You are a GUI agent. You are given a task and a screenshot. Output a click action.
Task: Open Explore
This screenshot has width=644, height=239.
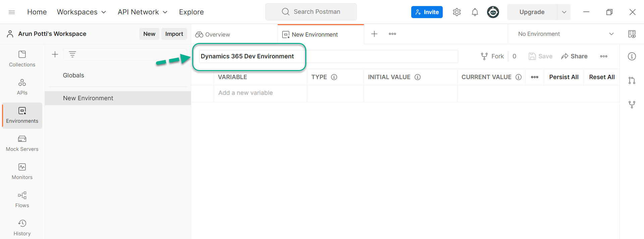click(x=191, y=12)
